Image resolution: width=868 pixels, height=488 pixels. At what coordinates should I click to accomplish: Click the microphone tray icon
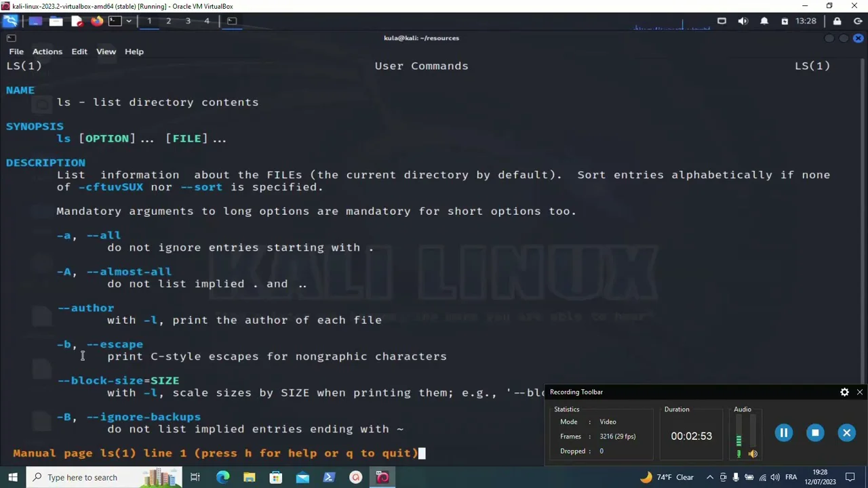click(736, 477)
